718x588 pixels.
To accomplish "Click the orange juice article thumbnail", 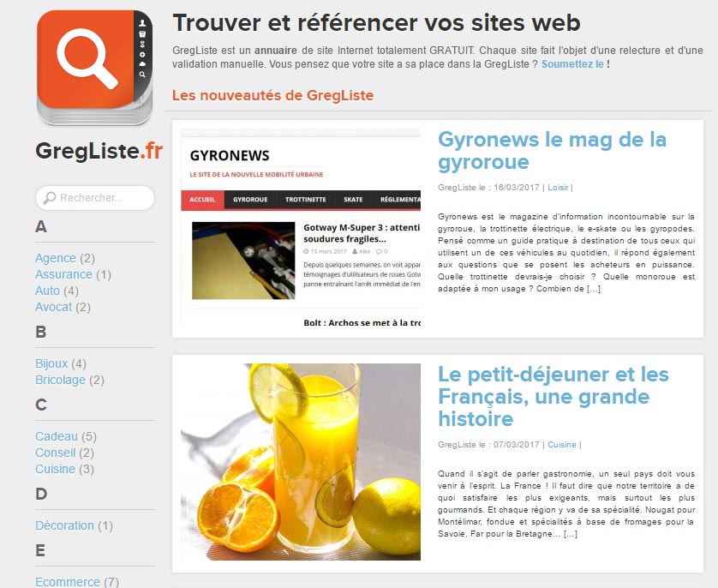I will click(301, 462).
